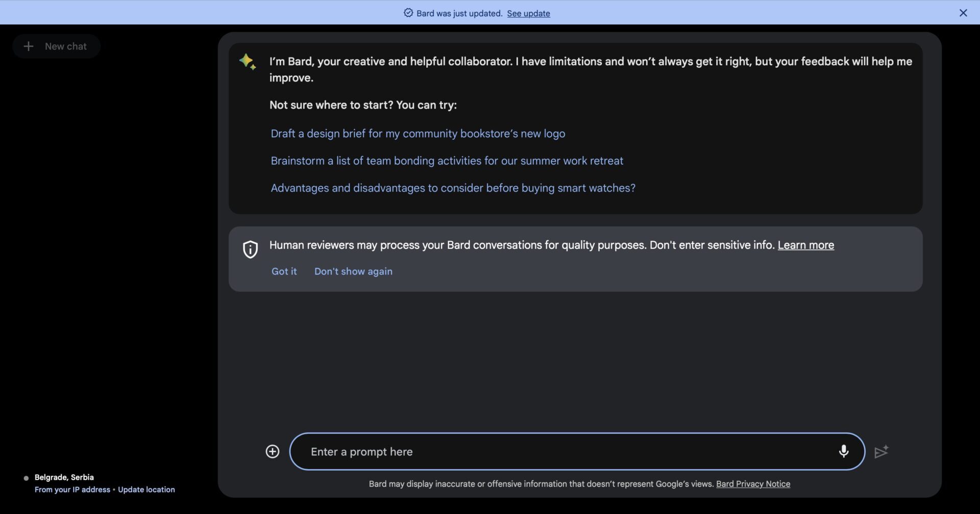Click Update location
This screenshot has width=980, height=514.
point(146,490)
